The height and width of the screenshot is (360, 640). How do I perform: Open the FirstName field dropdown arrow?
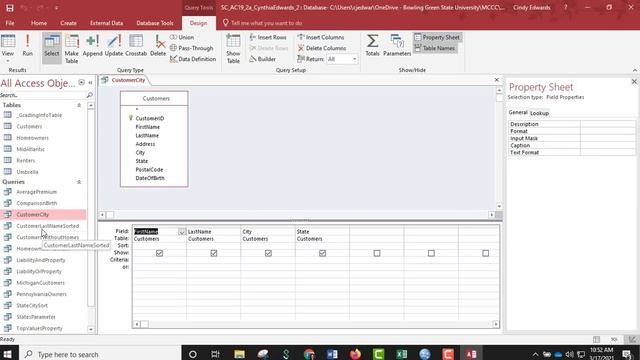point(182,232)
